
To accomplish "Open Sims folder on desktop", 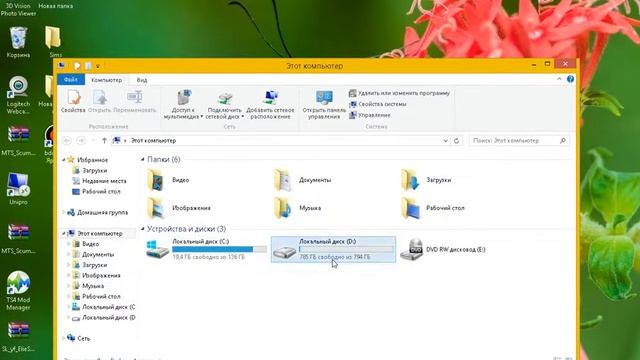I will [x=53, y=42].
